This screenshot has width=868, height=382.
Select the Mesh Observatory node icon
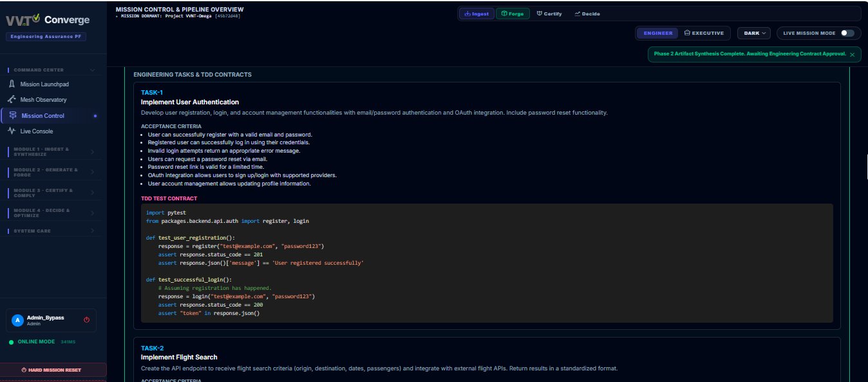pyautogui.click(x=11, y=100)
